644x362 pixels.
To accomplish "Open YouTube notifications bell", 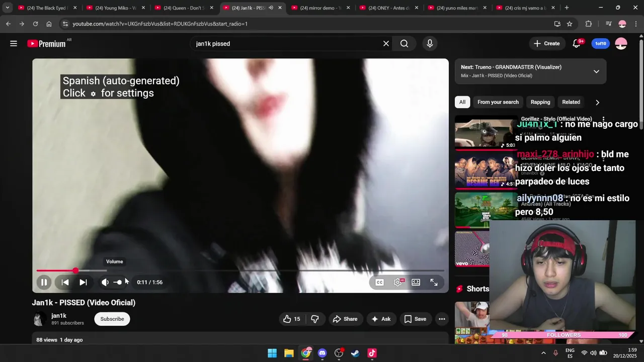I will point(577,44).
